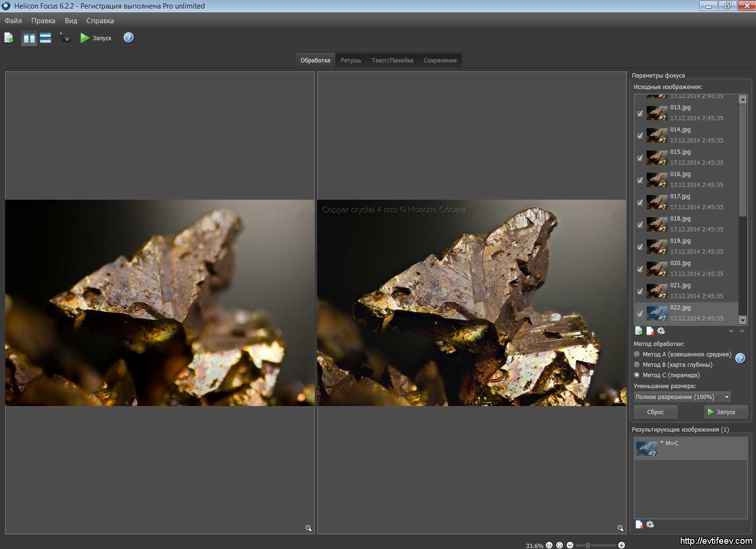Select the 021.jpg file name

[x=680, y=285]
